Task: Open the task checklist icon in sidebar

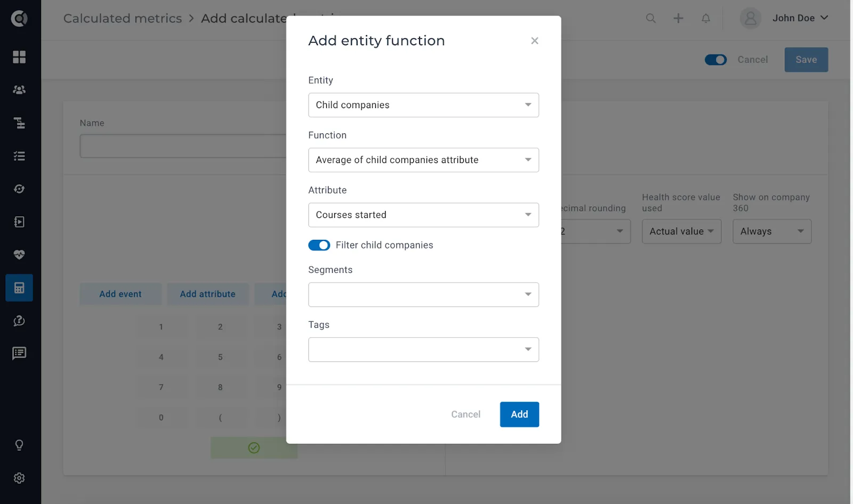Action: click(x=19, y=156)
